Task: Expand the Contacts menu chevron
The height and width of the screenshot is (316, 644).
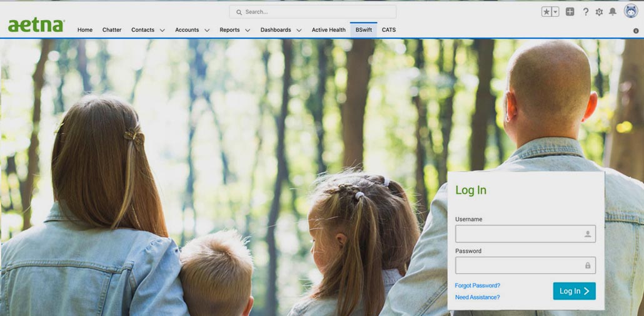Action: [x=163, y=30]
